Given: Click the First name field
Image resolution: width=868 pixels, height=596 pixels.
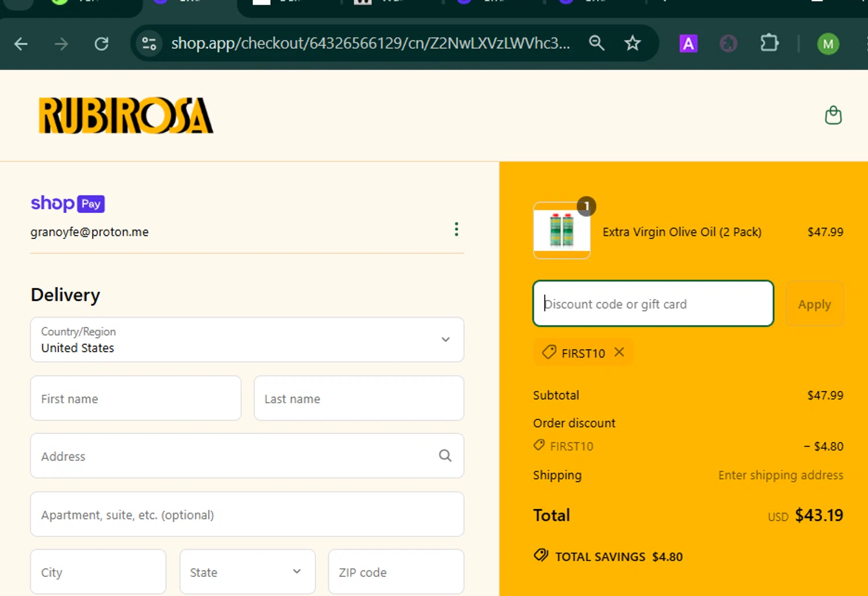Looking at the screenshot, I should (x=136, y=398).
